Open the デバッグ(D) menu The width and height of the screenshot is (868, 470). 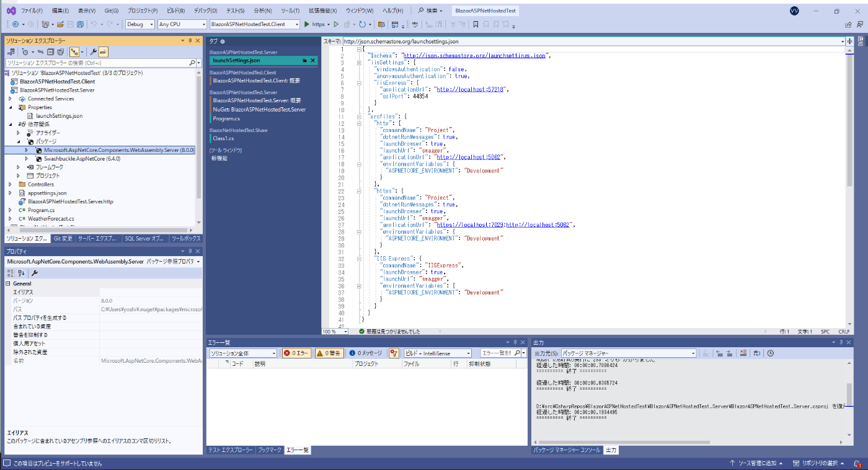205,11
